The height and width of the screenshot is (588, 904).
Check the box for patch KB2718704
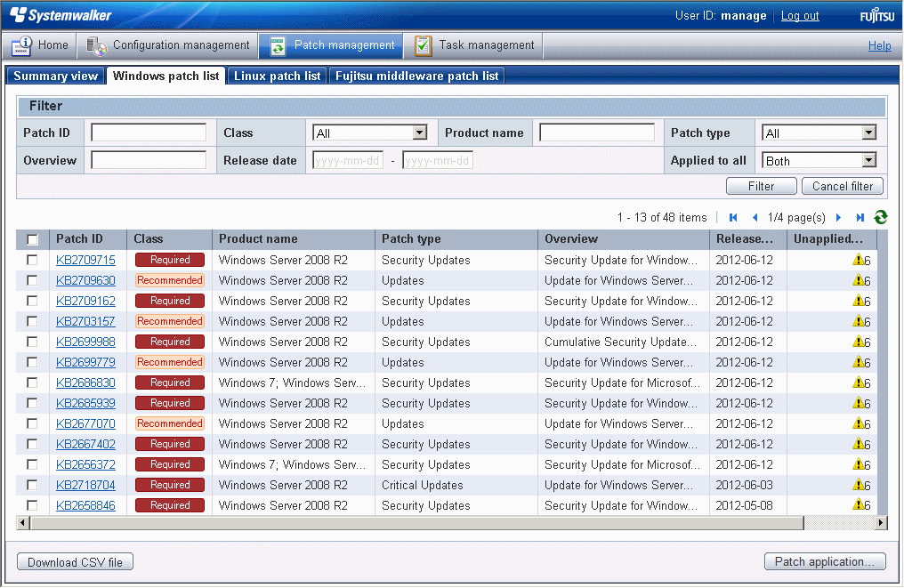pyautogui.click(x=32, y=485)
